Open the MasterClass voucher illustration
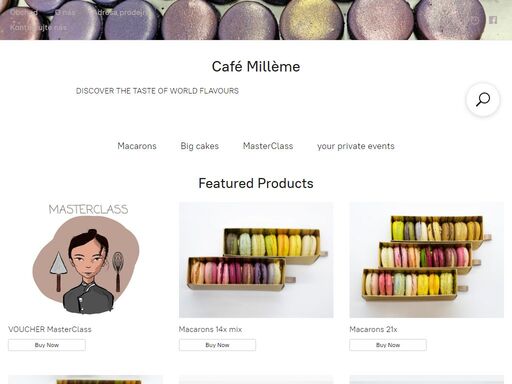Image resolution: width=512 pixels, height=384 pixels. (x=85, y=260)
